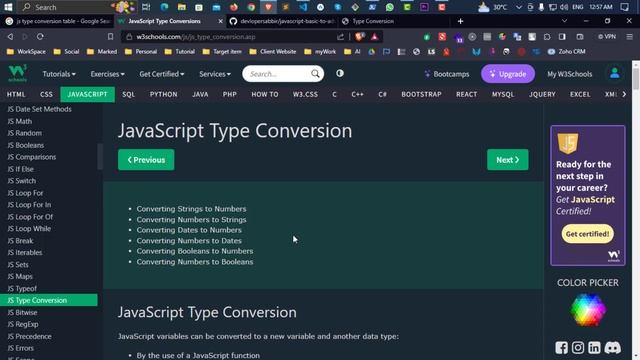Screen dimensions: 640x360
Task: Select the PYTHON topic tab
Action: [x=163, y=94]
